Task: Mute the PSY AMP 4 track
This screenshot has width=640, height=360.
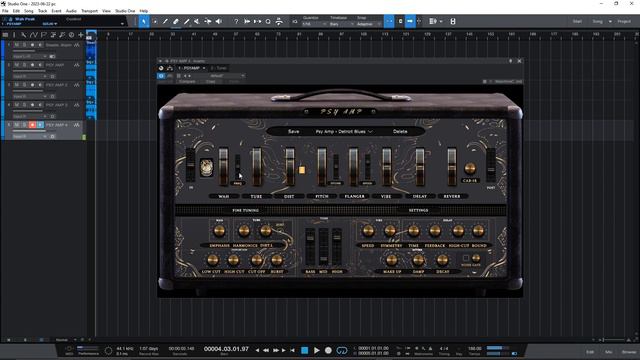Action: point(17,125)
